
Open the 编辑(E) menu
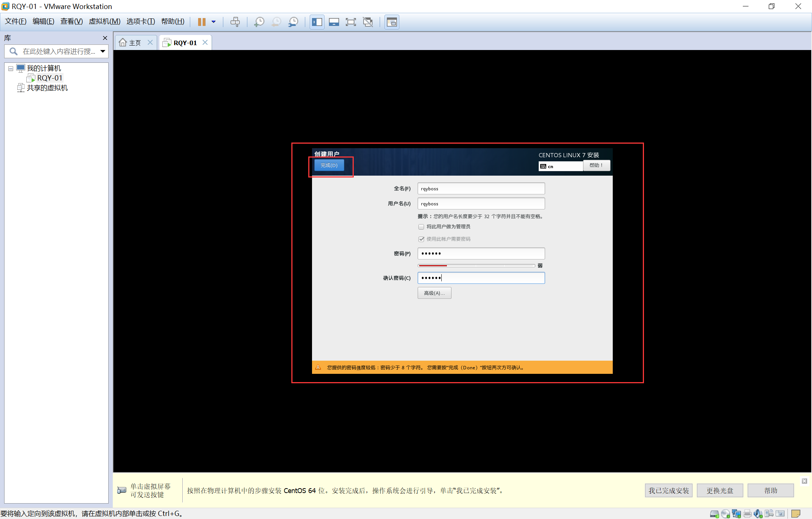click(x=43, y=21)
